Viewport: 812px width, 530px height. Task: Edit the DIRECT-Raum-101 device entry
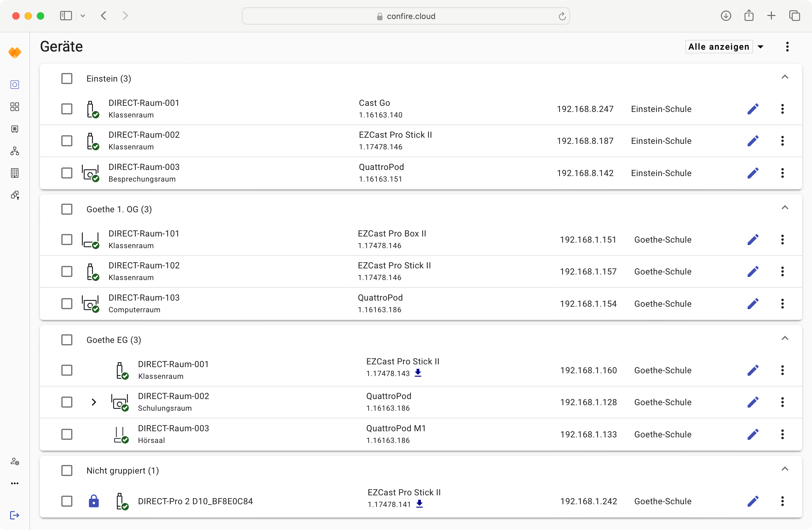[x=753, y=240]
